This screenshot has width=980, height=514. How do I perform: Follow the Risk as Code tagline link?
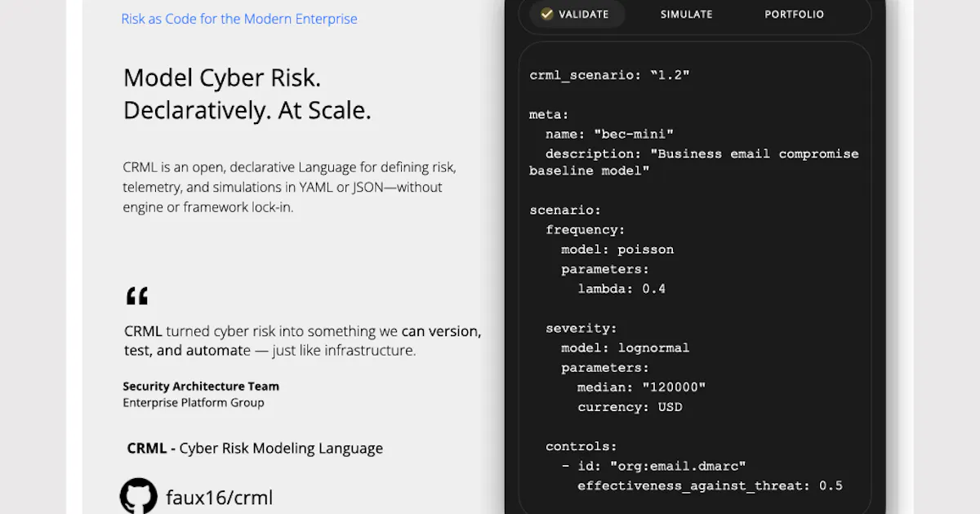tap(239, 19)
